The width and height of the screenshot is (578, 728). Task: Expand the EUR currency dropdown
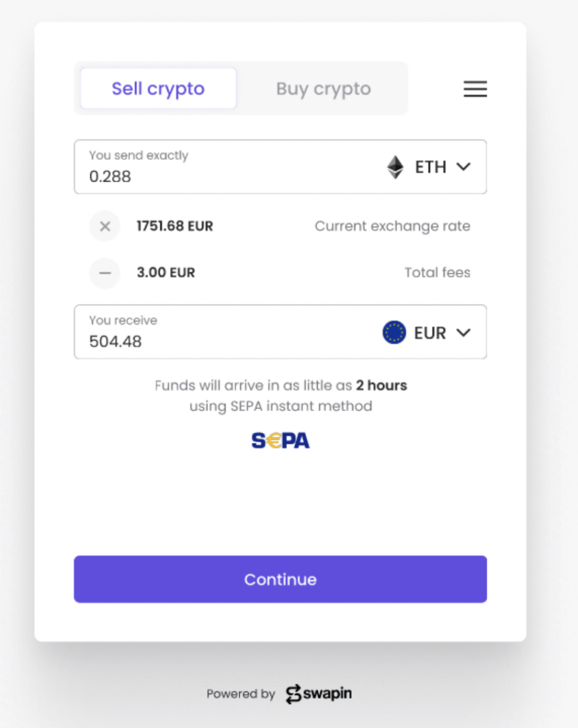[x=428, y=332]
